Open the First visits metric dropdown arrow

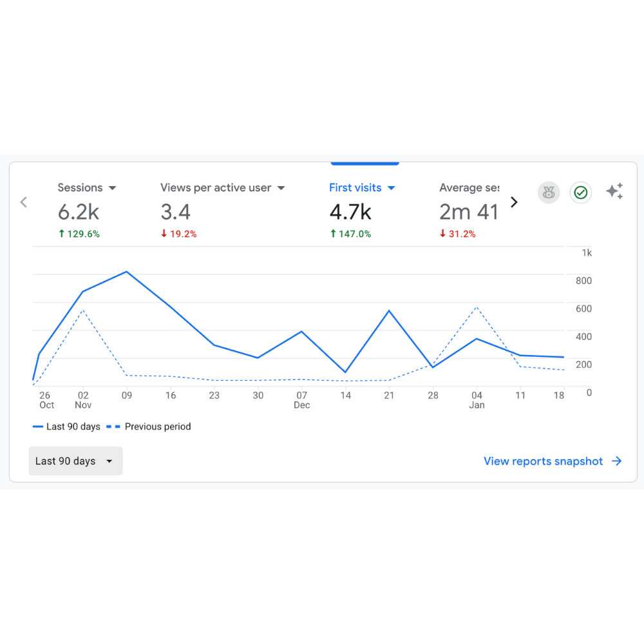391,188
